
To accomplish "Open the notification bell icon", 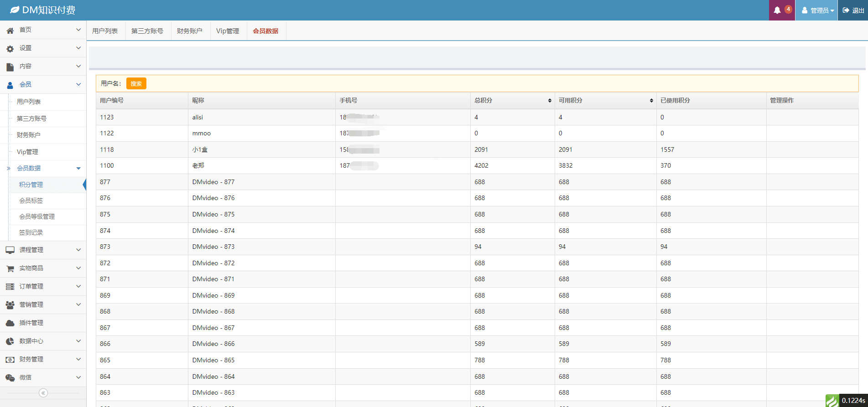I will (777, 10).
